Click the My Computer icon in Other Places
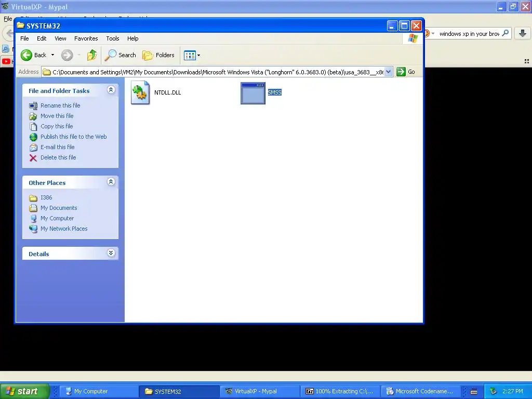Viewport: 532px width, 399px height. pyautogui.click(x=33, y=219)
